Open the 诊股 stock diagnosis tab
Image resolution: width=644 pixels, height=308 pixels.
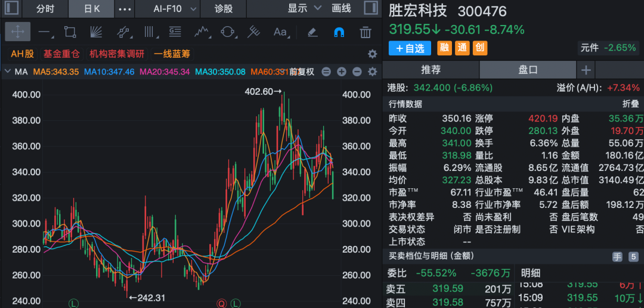point(224,8)
